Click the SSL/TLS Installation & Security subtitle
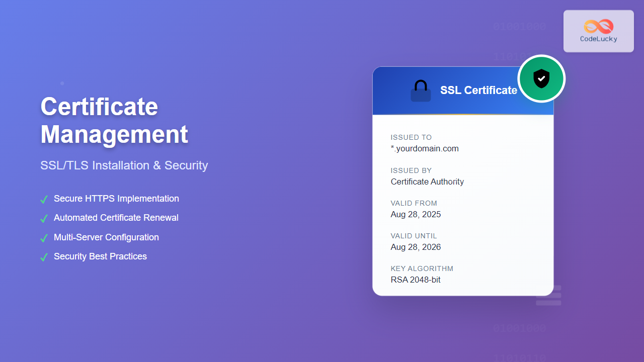Viewport: 644px width, 362px height. [x=124, y=165]
